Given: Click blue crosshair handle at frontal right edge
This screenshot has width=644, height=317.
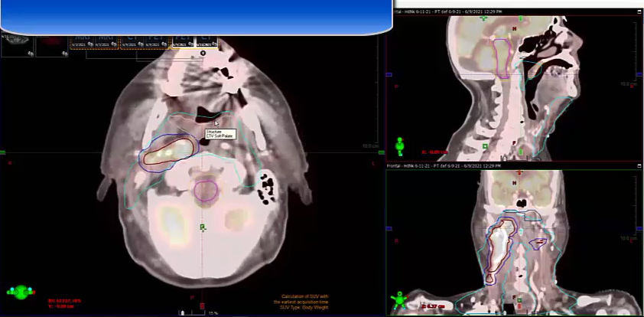Looking at the screenshot, I should pyautogui.click(x=639, y=229).
